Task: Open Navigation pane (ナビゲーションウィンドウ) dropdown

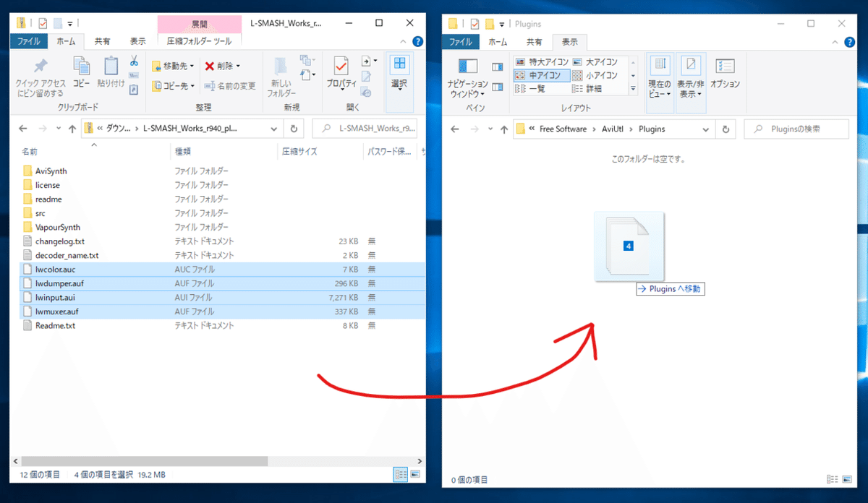Action: coord(467,78)
